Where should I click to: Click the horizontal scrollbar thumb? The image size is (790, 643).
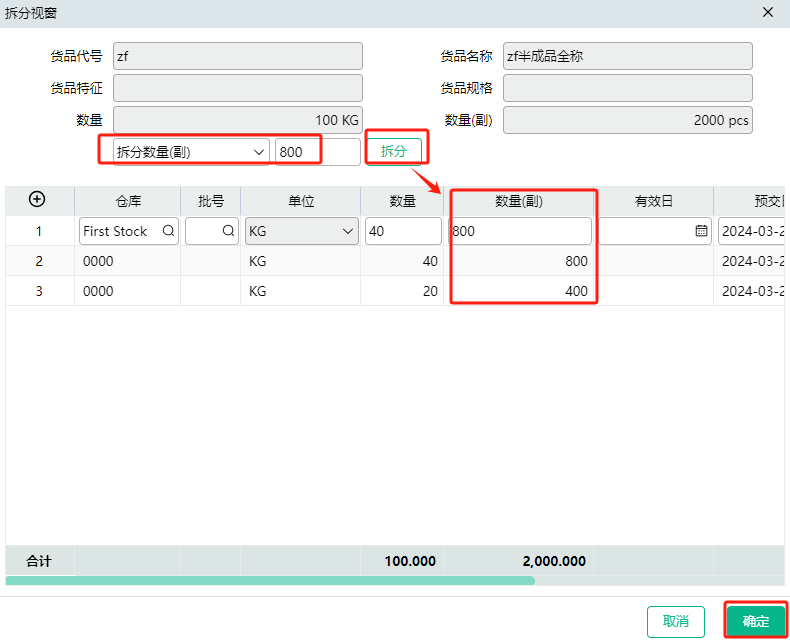(270, 581)
